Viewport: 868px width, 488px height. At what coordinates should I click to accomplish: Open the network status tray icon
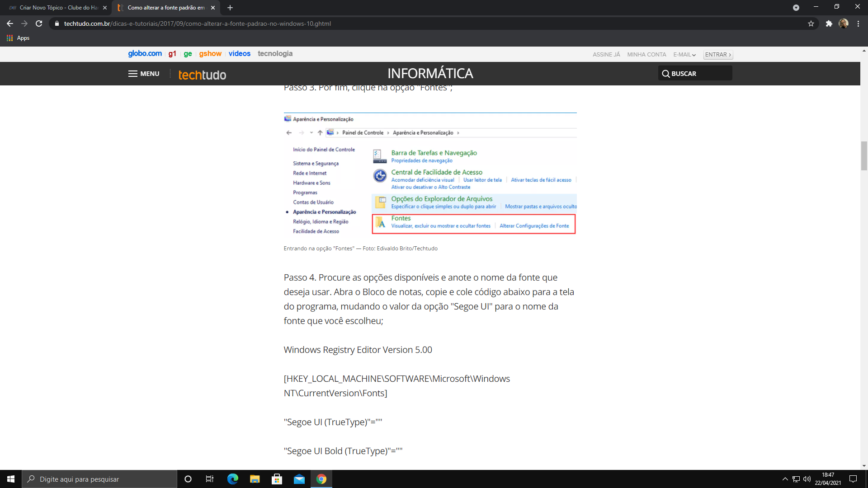tap(796, 479)
